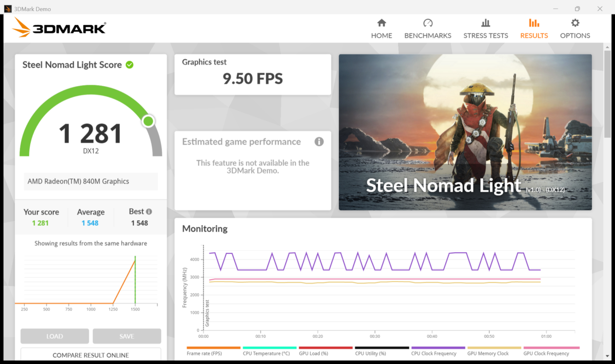Toggle the CPU Temperature legend item
This screenshot has width=615, height=364.
[x=269, y=351]
